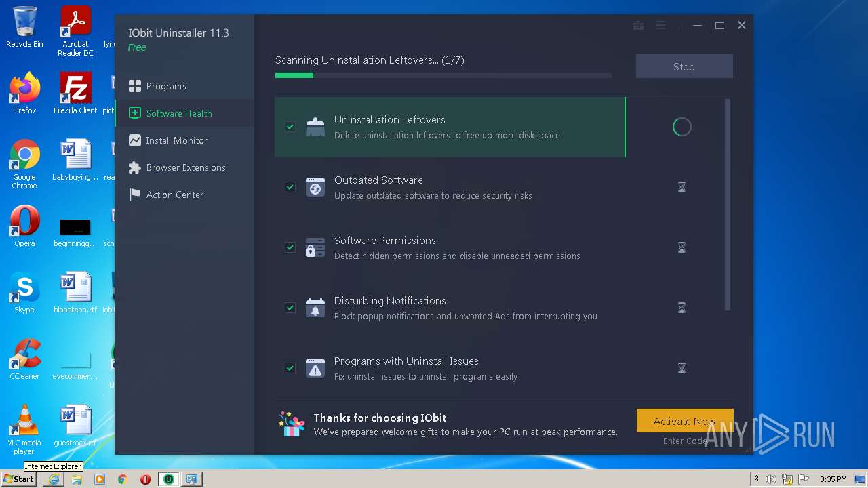Click the Programs grid icon
Viewport: 868px width, 488px height.
click(134, 86)
